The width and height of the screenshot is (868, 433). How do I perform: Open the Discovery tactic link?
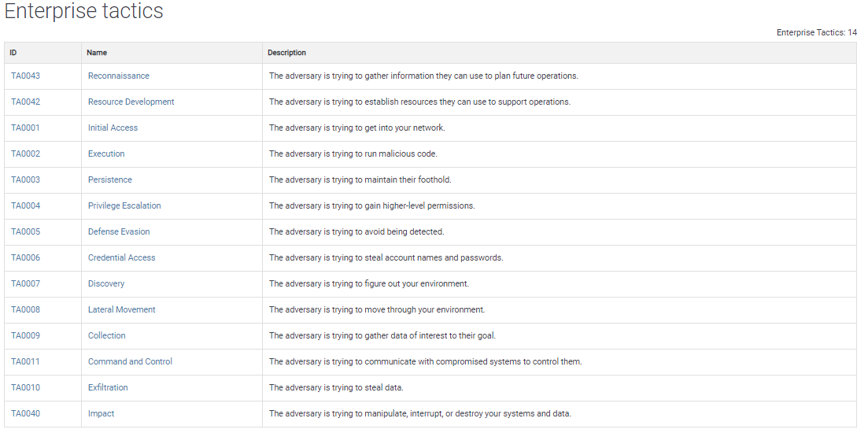pos(106,284)
